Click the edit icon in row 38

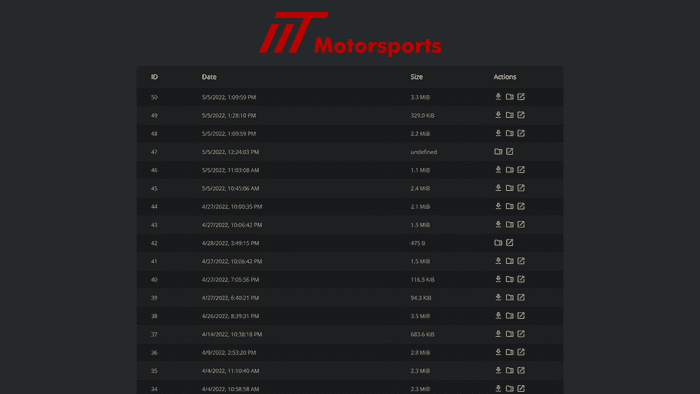(x=521, y=316)
